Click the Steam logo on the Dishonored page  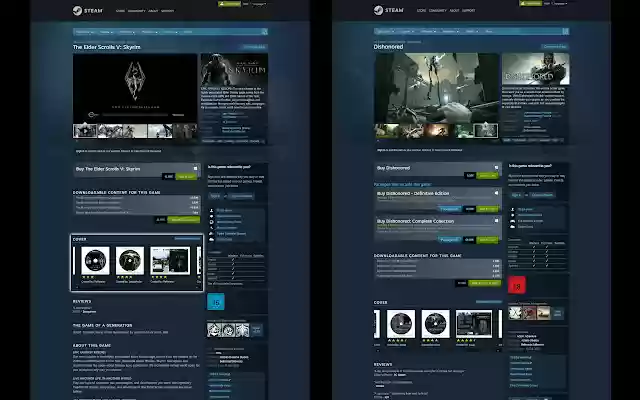(x=388, y=10)
